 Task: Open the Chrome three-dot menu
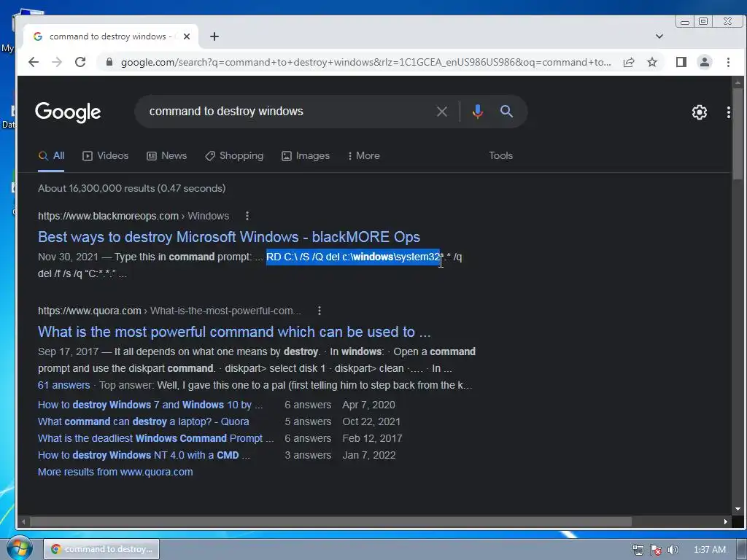click(728, 62)
